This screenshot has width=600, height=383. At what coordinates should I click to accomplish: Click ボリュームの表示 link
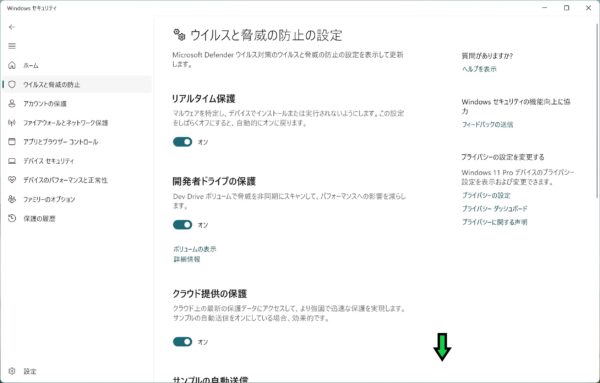point(195,249)
